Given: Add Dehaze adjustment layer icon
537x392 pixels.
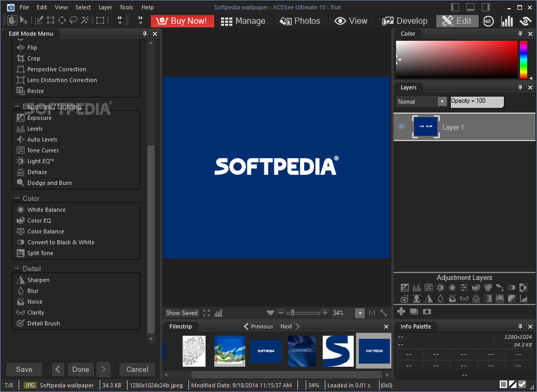Looking at the screenshot, I should [476, 299].
